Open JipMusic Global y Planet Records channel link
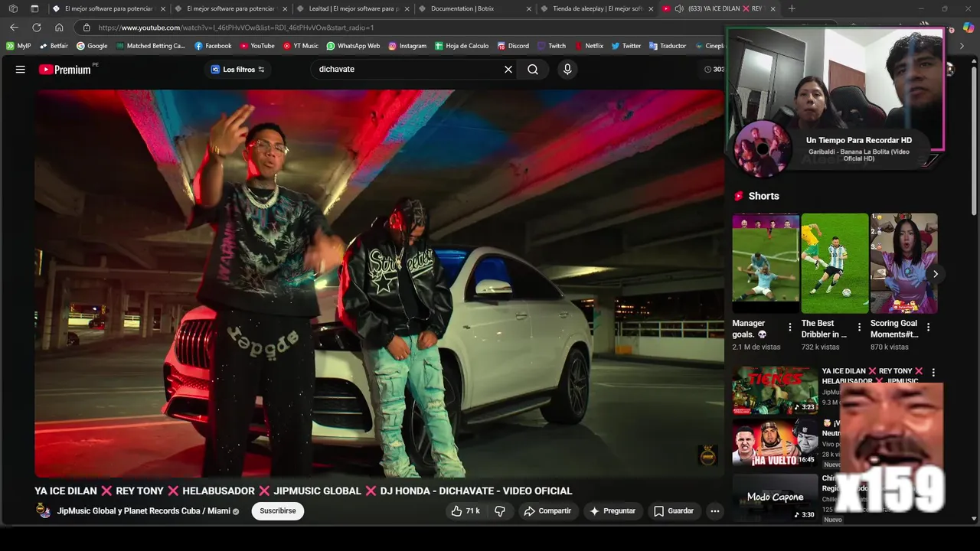Screen dimensions: 980x551 [144, 511]
